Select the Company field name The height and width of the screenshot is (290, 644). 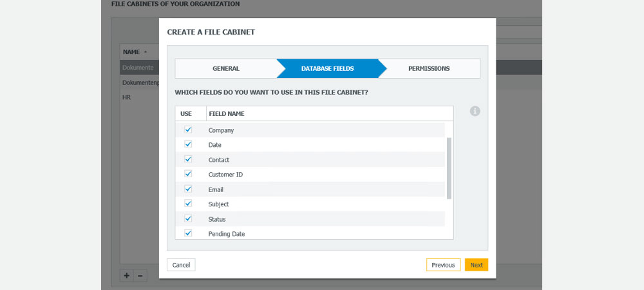(x=221, y=130)
